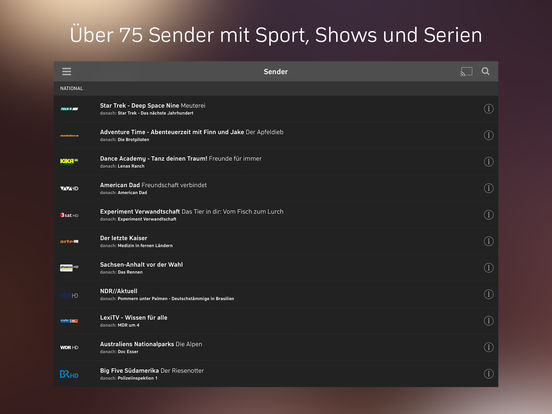The height and width of the screenshot is (414, 552).
Task: Select the WDR HD channel logo
Action: pyautogui.click(x=69, y=347)
